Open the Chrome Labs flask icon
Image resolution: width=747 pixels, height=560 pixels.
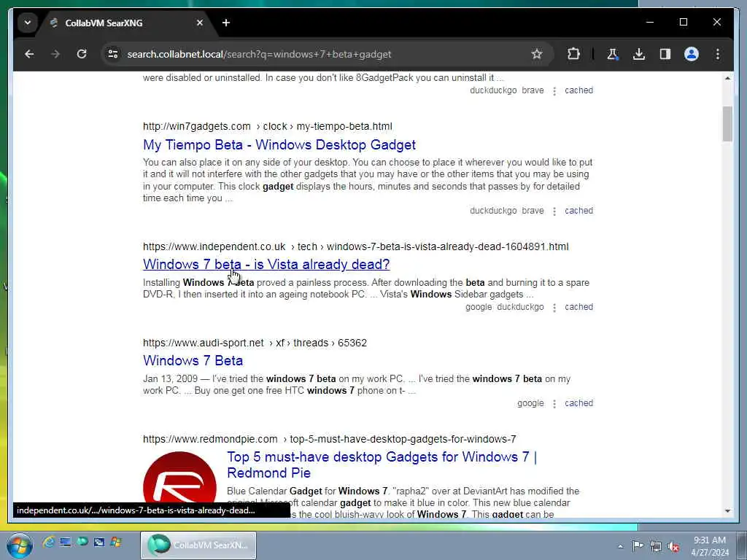pyautogui.click(x=613, y=54)
